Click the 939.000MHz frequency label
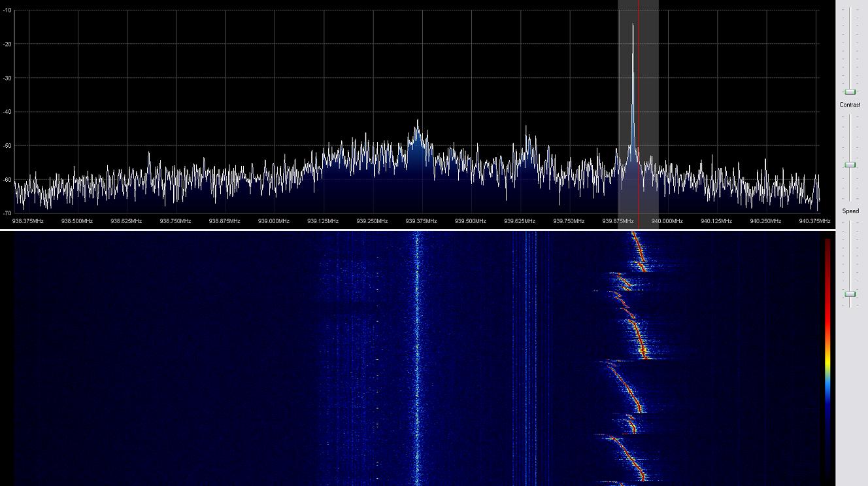The height and width of the screenshot is (486, 868). 274,221
